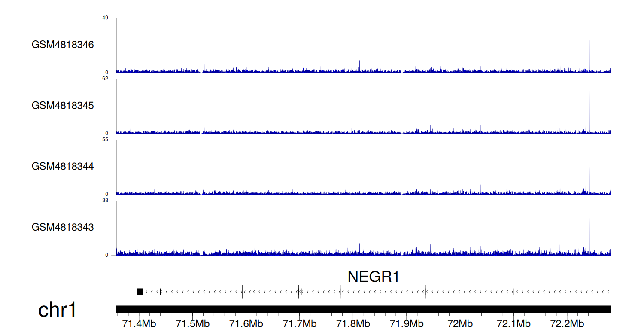Click the large black exon block of NEGR1
This screenshot has height=335, width=644.
tap(140, 292)
